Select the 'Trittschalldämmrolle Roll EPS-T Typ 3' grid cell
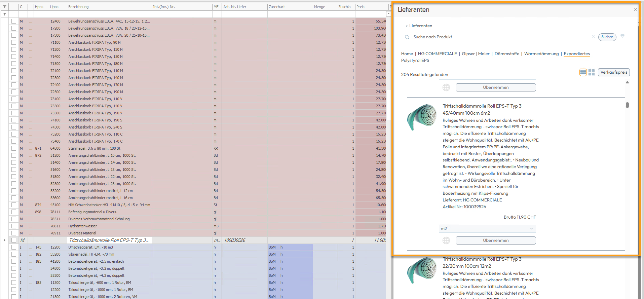This screenshot has width=644, height=299. 109,240
